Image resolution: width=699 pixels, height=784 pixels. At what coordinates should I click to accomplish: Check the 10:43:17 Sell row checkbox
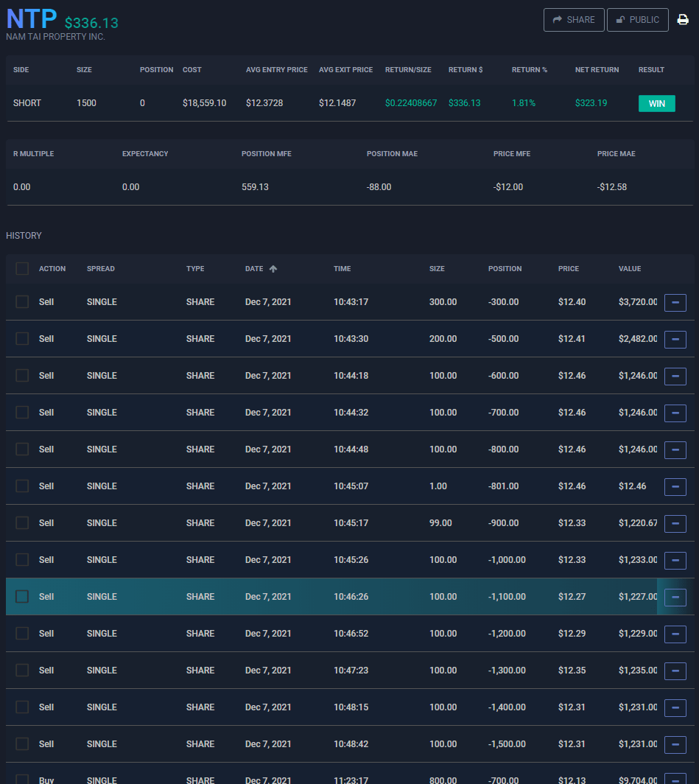[22, 301]
